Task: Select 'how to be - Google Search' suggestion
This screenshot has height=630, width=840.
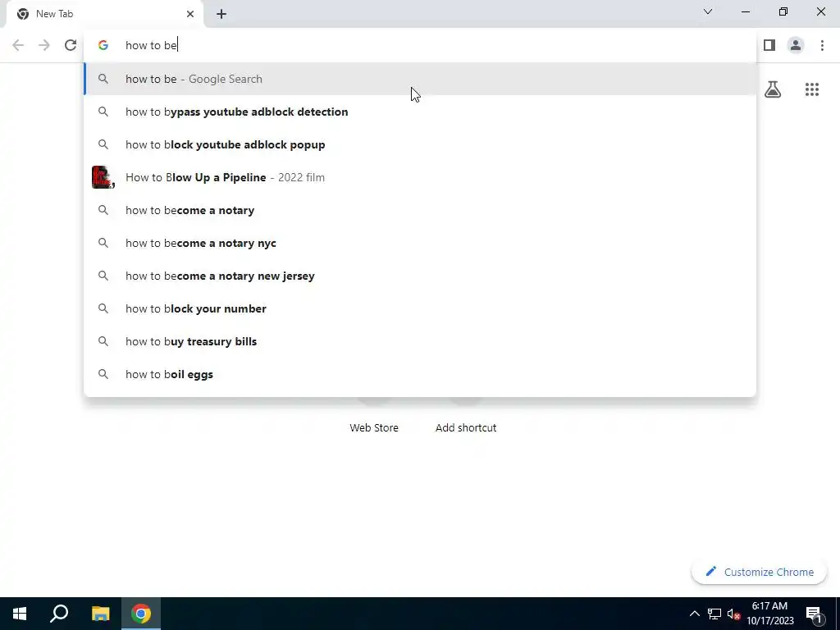Action: tap(420, 79)
